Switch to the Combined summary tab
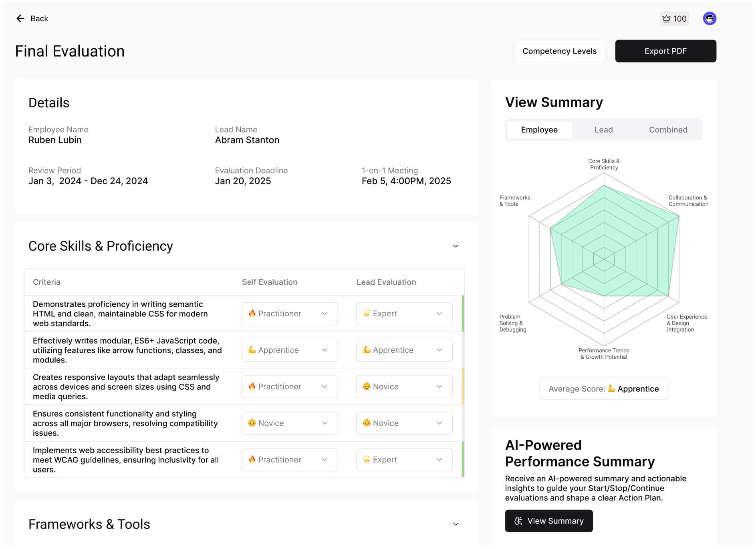The width and height of the screenshot is (756, 549). [x=667, y=130]
